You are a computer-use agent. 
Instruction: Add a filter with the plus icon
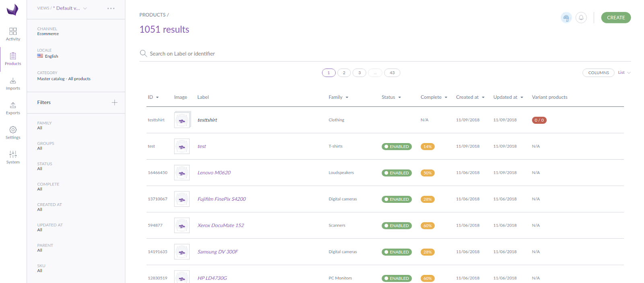(115, 102)
